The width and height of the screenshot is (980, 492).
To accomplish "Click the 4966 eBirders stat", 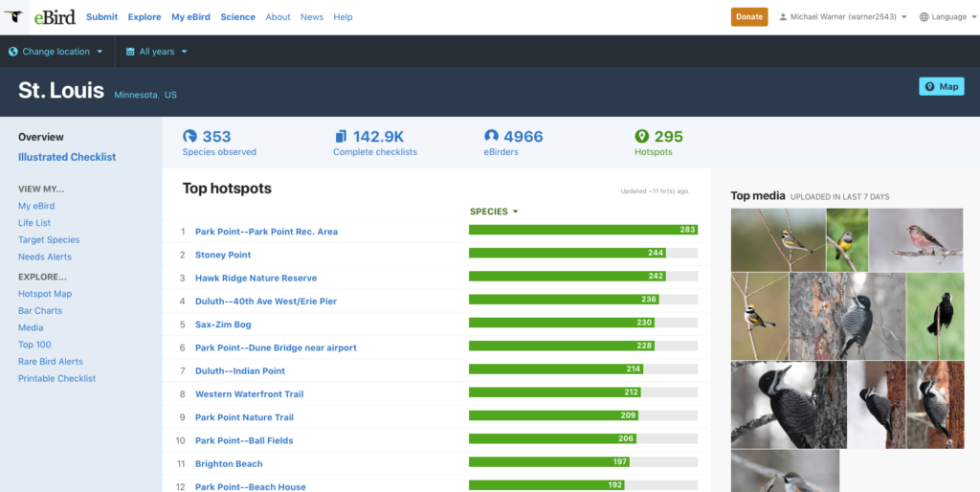I will 514,143.
